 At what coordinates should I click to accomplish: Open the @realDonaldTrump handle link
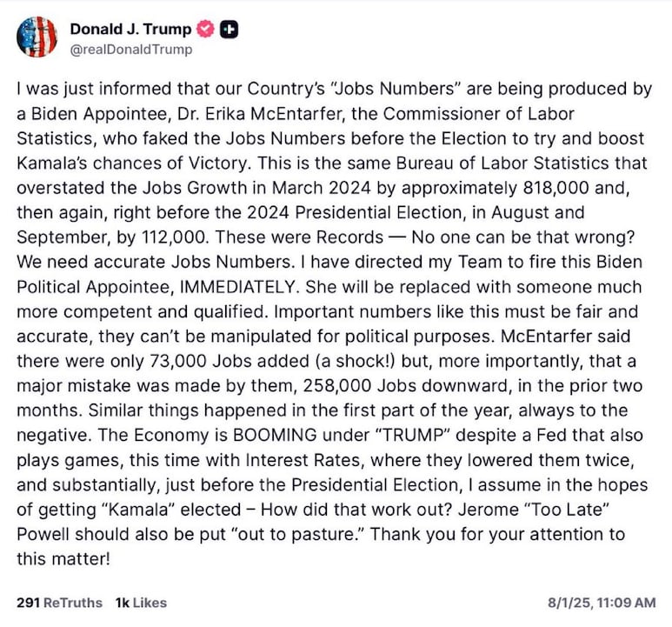[x=130, y=50]
